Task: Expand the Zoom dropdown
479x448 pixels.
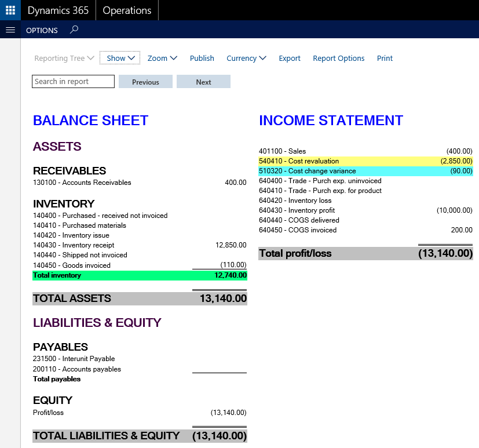Action: point(162,58)
